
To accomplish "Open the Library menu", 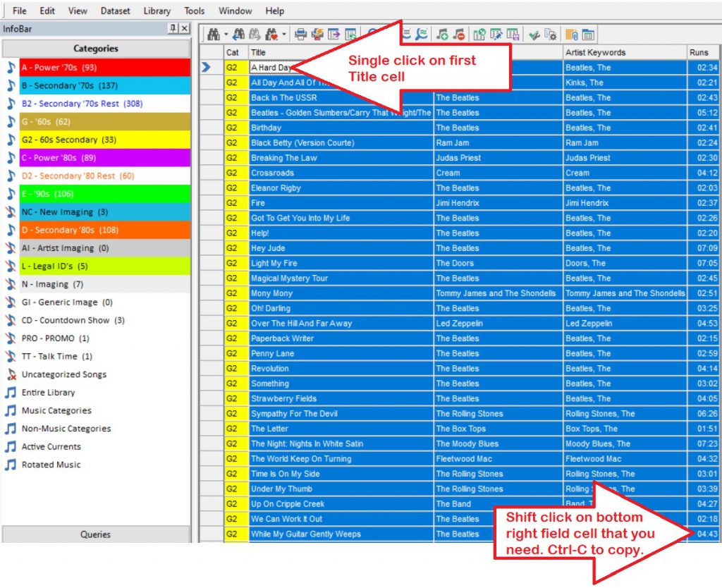I will 157,11.
